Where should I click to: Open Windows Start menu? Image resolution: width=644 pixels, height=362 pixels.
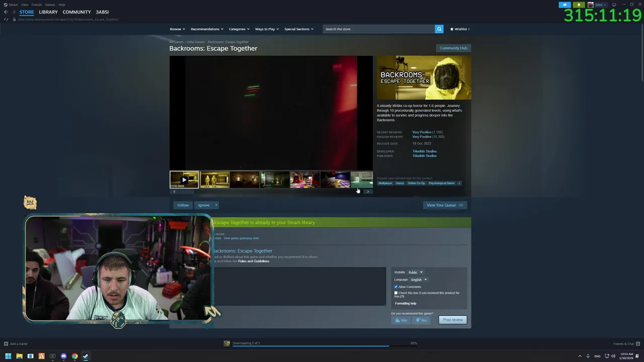click(8, 356)
